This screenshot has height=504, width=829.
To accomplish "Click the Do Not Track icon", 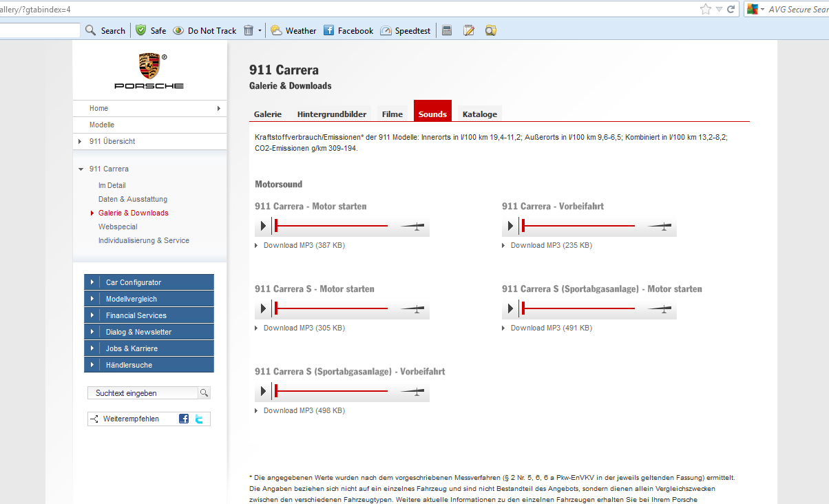I will coord(204,30).
